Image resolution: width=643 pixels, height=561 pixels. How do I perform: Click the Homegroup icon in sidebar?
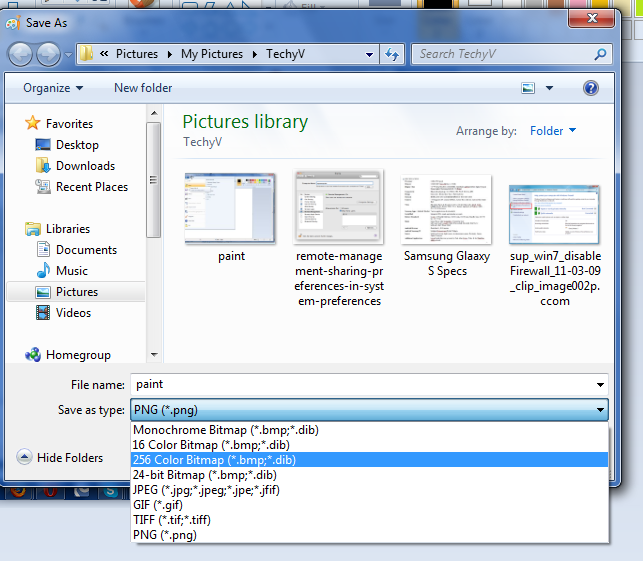click(x=33, y=355)
